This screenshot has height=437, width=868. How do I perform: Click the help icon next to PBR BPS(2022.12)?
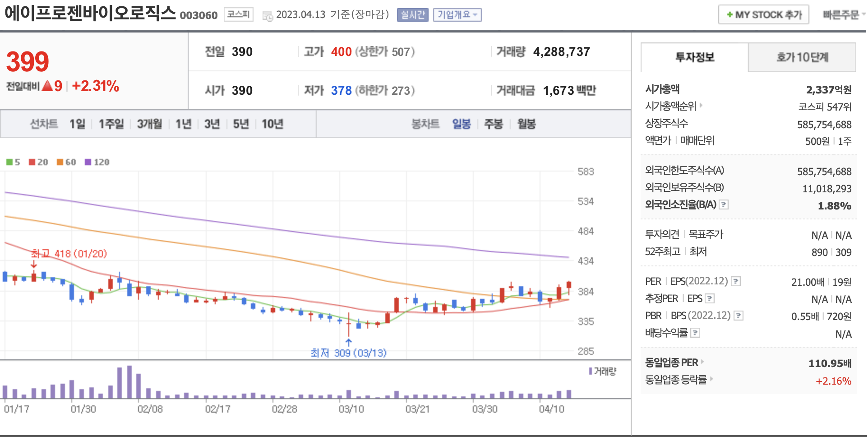click(x=739, y=316)
